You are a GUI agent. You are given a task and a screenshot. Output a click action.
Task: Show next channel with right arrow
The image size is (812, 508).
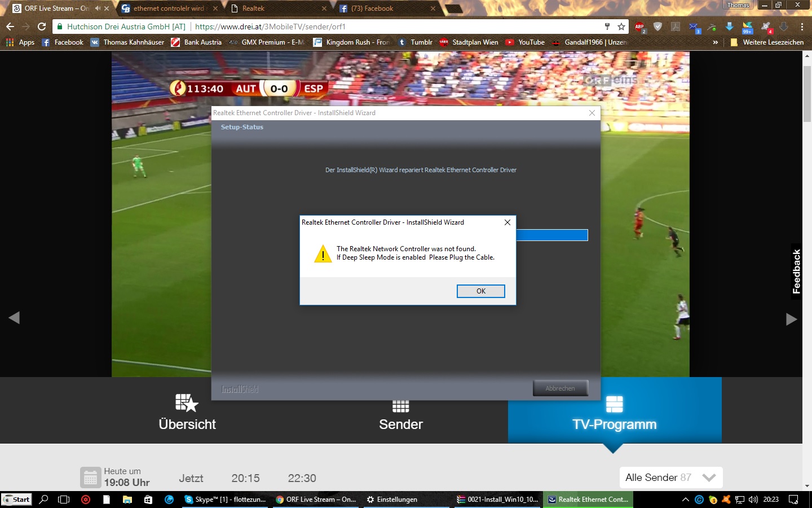click(792, 319)
